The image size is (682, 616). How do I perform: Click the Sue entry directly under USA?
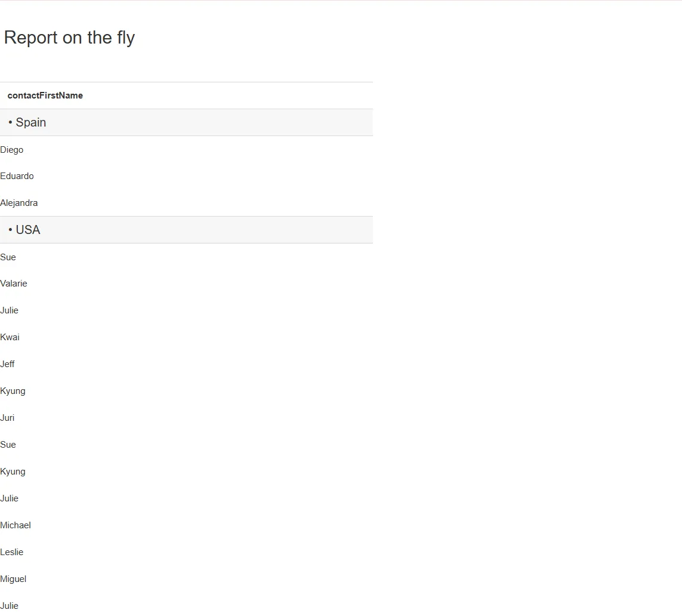point(8,257)
